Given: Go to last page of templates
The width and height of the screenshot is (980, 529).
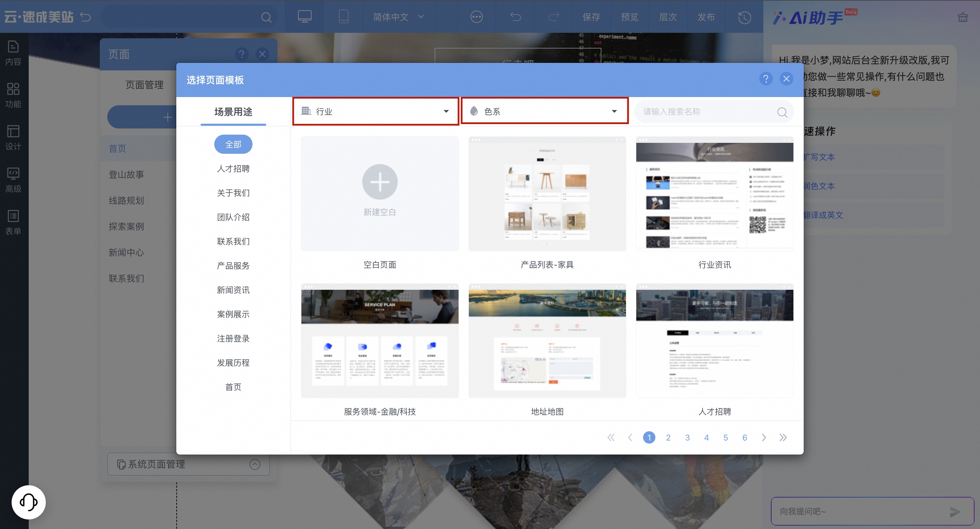Looking at the screenshot, I should coord(782,437).
